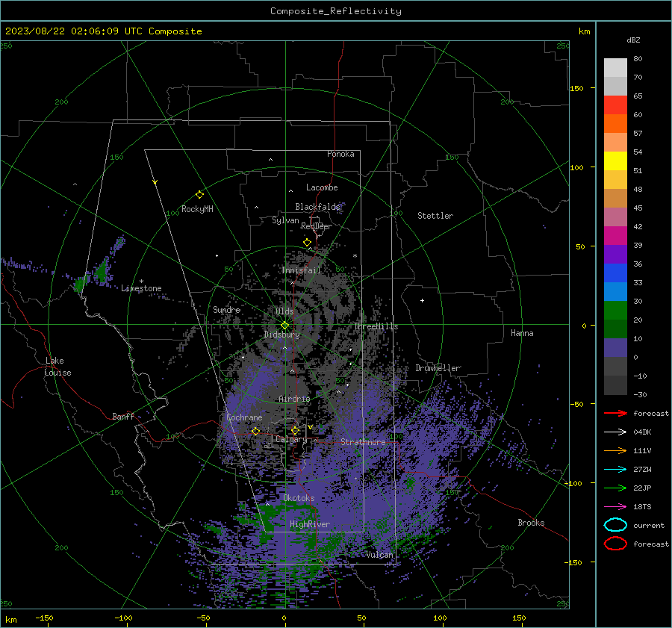Viewport: 672px width, 628px height.
Task: Click the Strathmore map label
Action: pos(363,442)
